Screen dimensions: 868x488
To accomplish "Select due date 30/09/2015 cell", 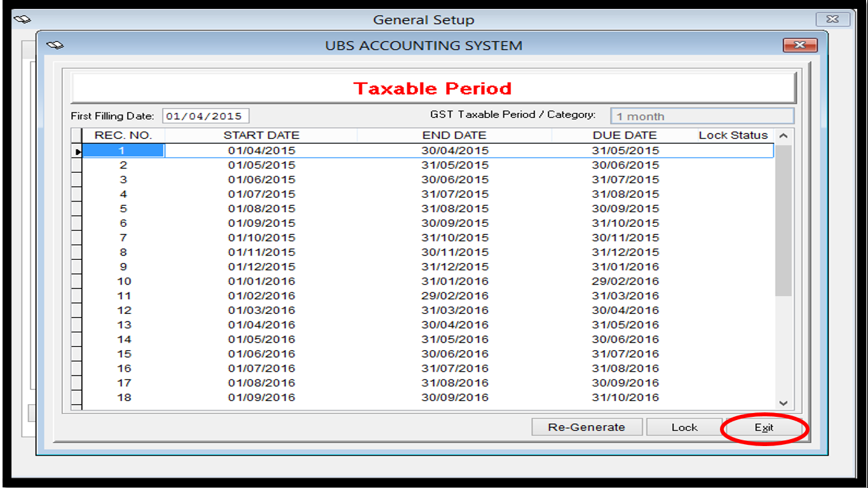I will (625, 209).
